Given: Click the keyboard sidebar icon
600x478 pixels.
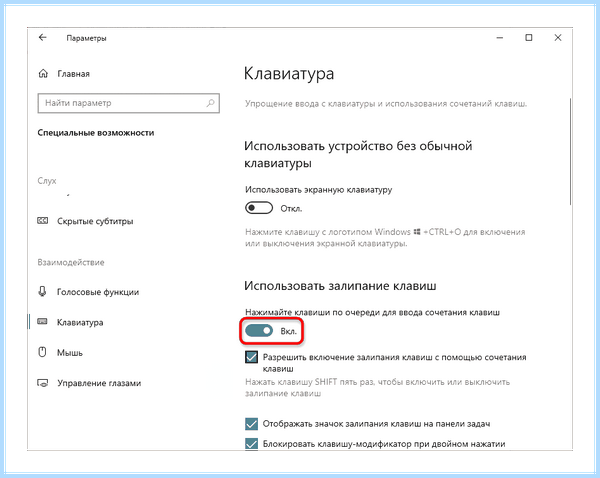Looking at the screenshot, I should pos(42,322).
